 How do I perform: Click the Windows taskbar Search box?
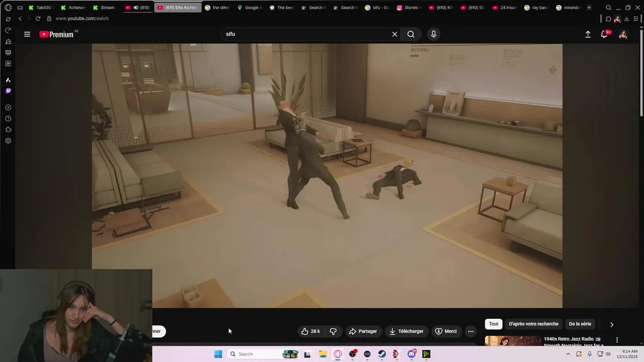[x=264, y=354]
